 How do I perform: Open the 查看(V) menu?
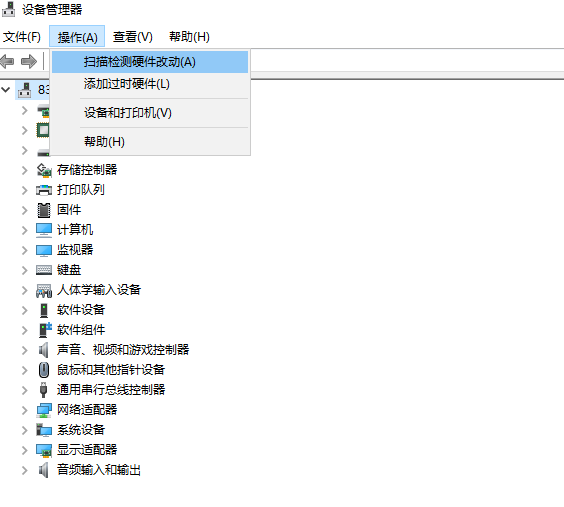click(x=132, y=37)
